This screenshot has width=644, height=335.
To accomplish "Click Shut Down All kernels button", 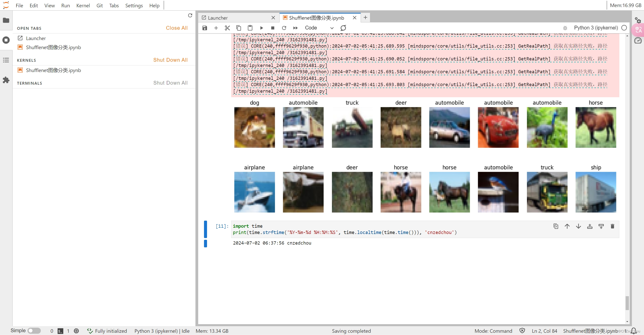I will [x=170, y=60].
